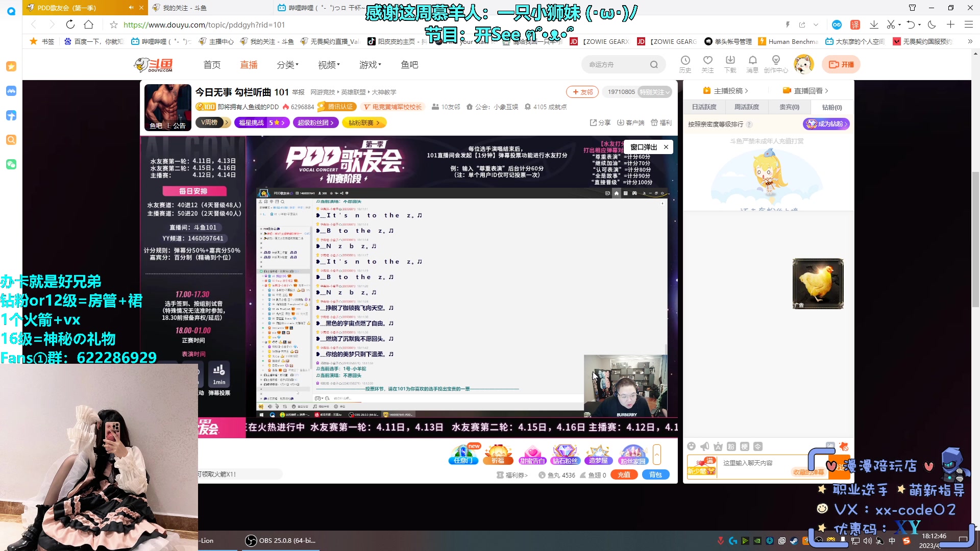Click the 粉 fan badge icon in chat
The image size is (980, 551).
tap(731, 446)
